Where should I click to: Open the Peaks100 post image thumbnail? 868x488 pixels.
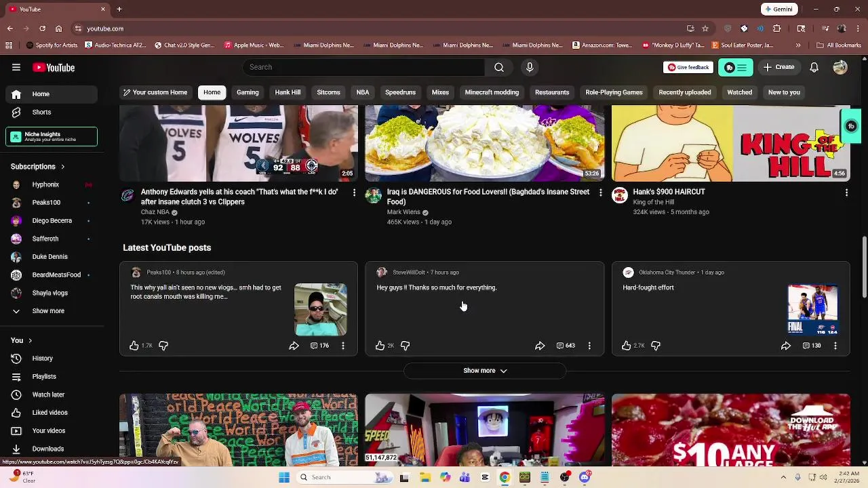(320, 310)
